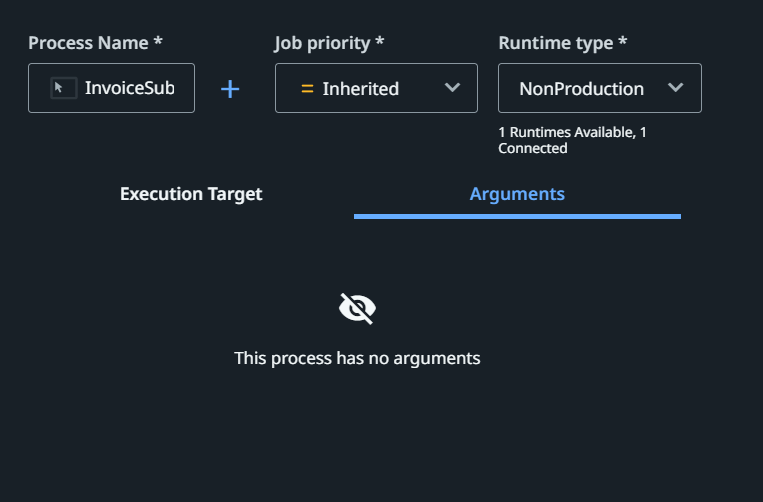Expand the Runtime type chevron arrow
The height and width of the screenshot is (502, 763).
(675, 88)
